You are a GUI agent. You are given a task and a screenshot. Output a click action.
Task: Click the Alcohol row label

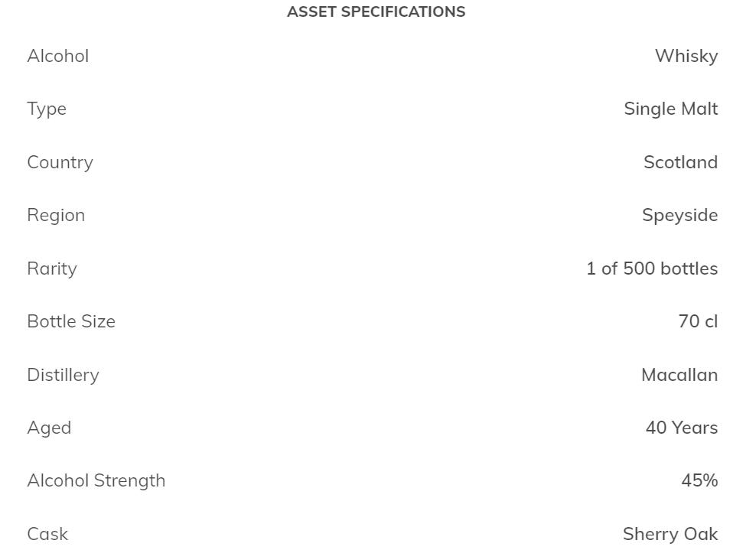tap(58, 56)
